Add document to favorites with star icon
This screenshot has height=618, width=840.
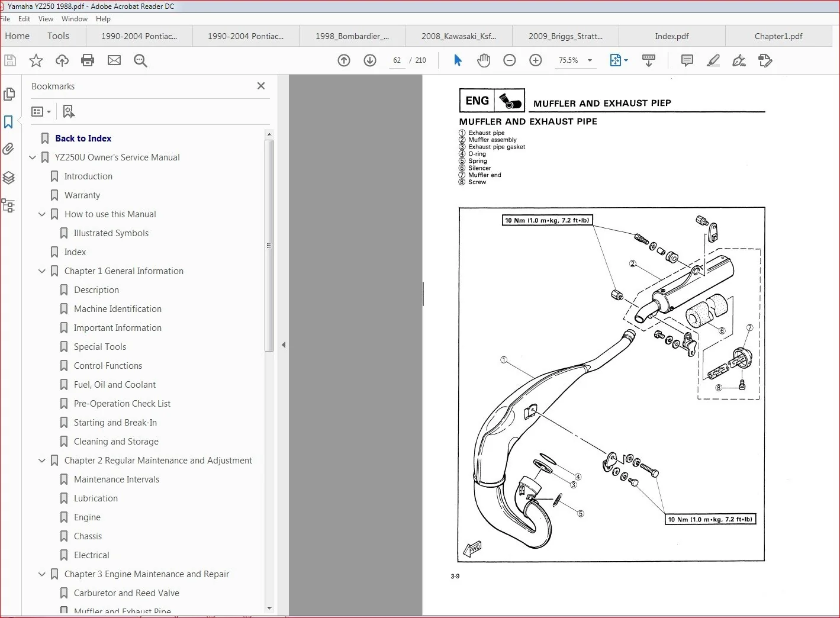pos(36,60)
